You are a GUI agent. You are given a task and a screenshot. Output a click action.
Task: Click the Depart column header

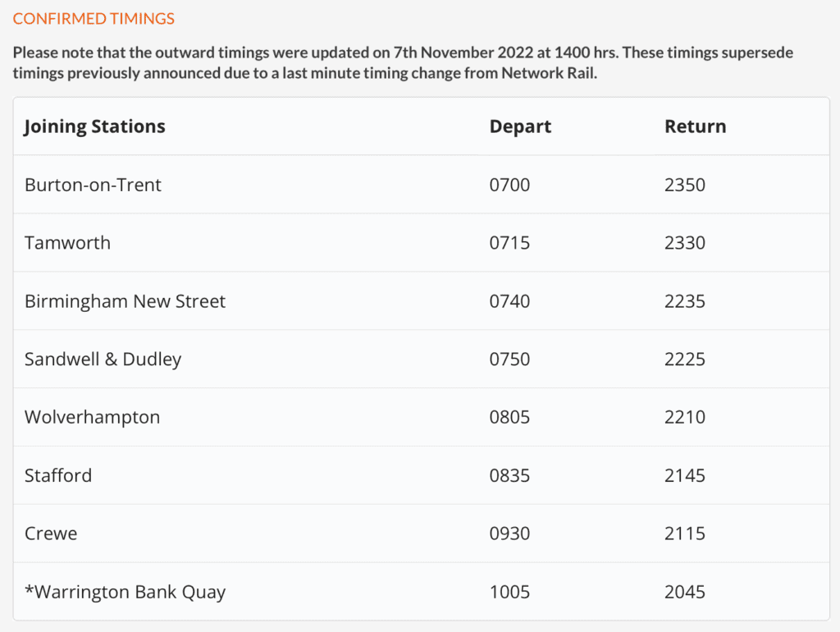pyautogui.click(x=520, y=126)
